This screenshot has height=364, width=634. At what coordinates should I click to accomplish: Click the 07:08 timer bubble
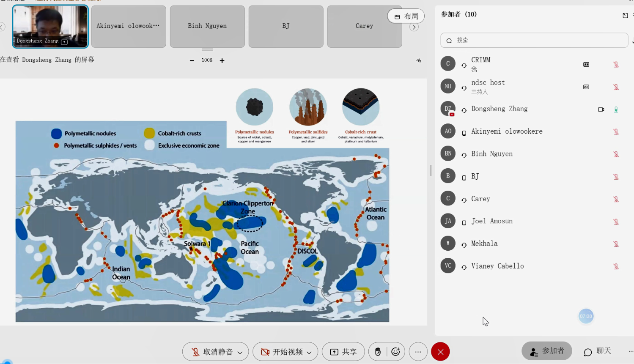[586, 316]
